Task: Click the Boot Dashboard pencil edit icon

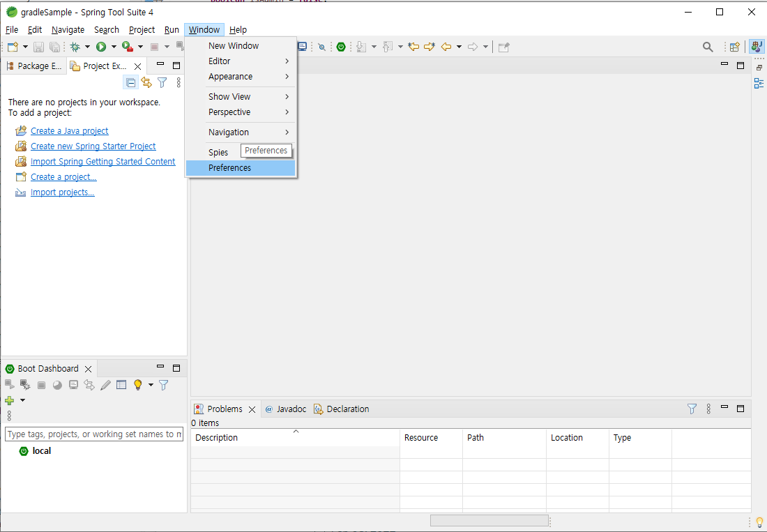Action: [105, 385]
